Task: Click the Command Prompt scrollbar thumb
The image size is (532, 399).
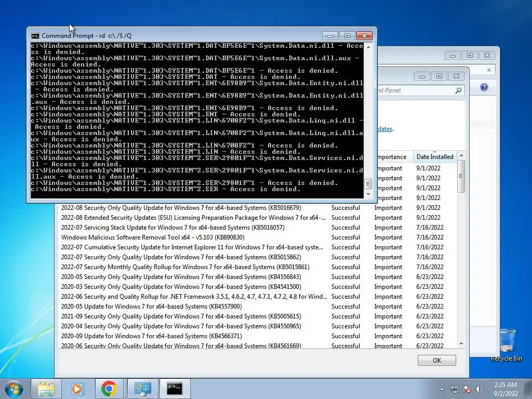Action: tap(368, 184)
